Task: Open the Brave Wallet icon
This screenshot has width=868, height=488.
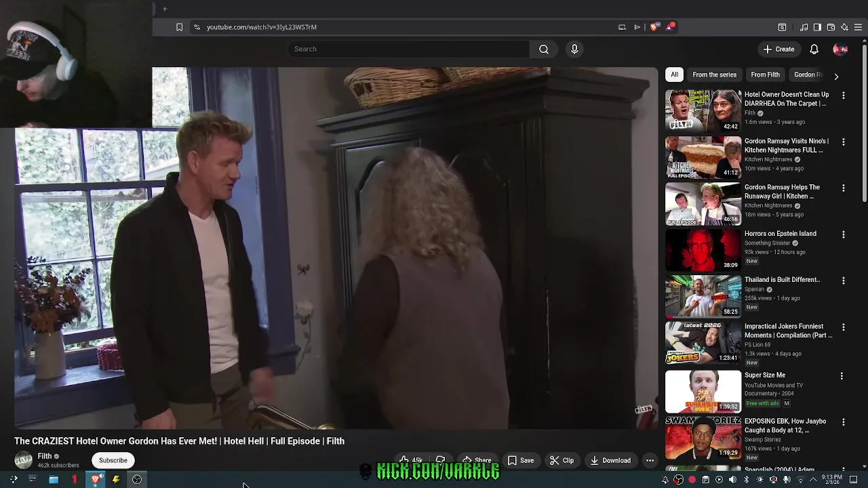Action: tap(831, 27)
